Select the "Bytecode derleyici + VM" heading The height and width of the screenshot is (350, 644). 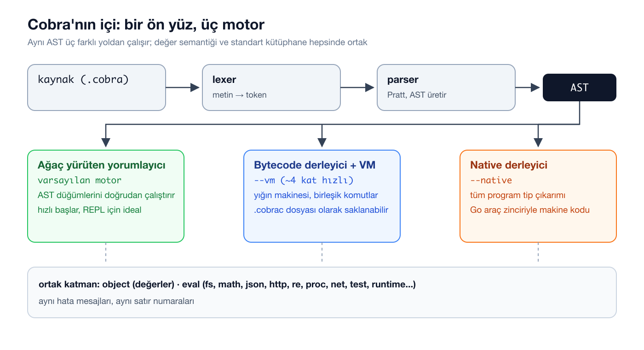(x=315, y=165)
